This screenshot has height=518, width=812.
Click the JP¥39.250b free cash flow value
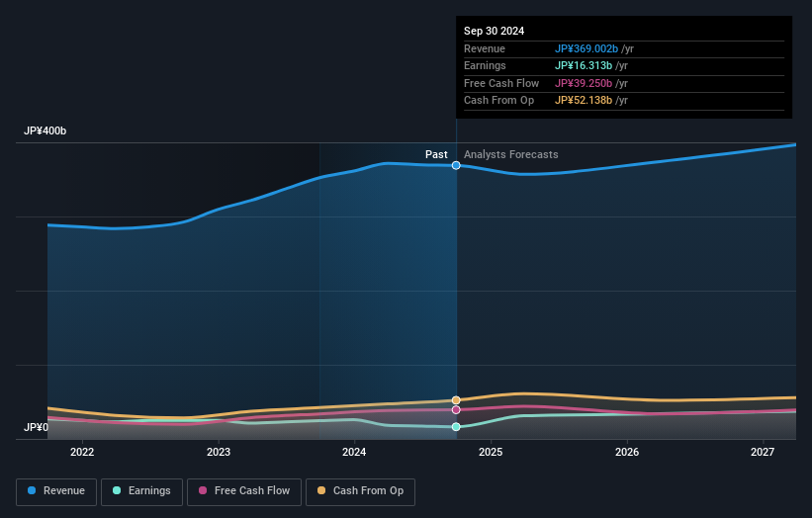(584, 83)
